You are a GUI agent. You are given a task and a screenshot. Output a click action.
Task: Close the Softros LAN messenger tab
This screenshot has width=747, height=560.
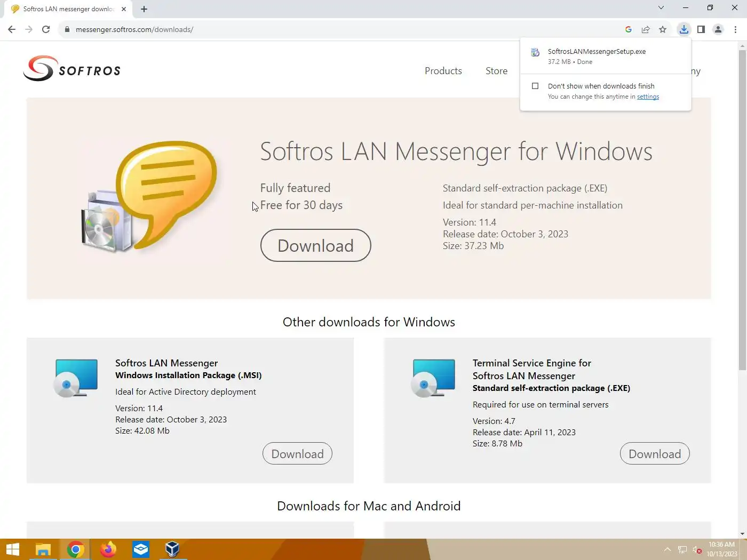(x=124, y=9)
